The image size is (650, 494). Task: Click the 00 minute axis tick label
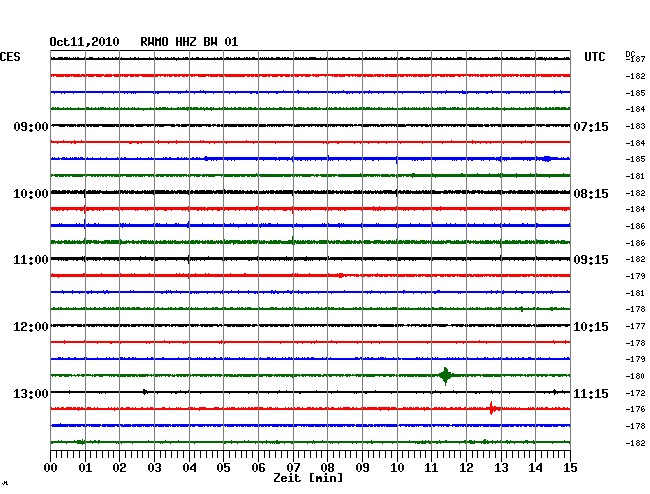[51, 467]
